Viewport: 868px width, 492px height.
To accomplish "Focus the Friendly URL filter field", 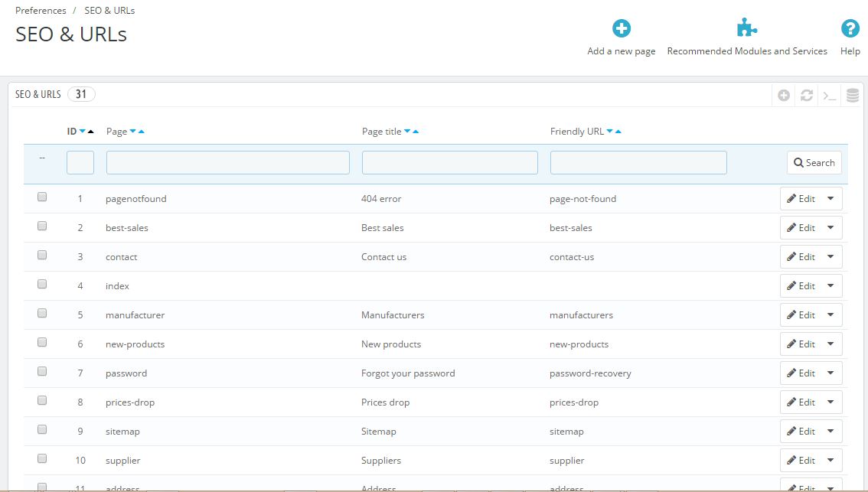I will (x=638, y=163).
